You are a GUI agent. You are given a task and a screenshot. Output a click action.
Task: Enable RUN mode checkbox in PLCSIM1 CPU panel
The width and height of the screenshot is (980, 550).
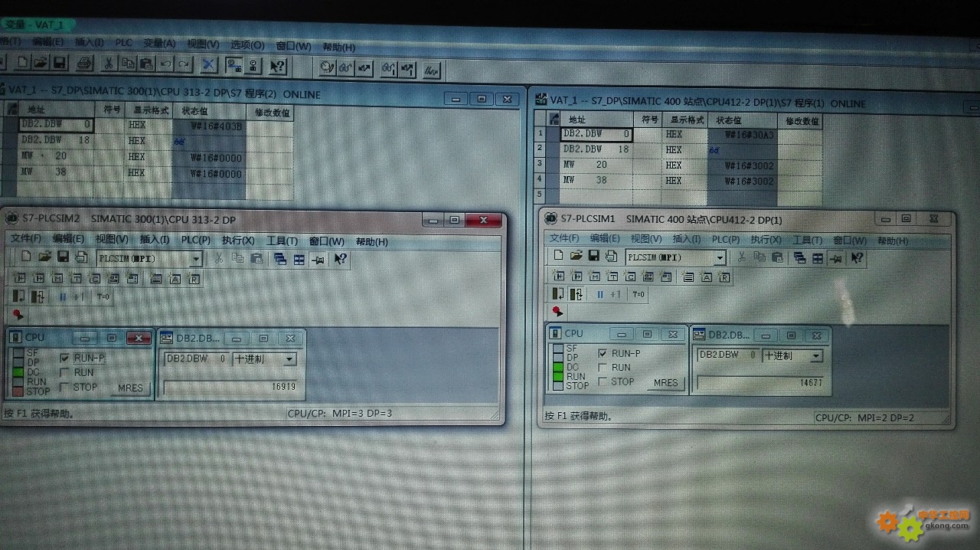pyautogui.click(x=603, y=368)
